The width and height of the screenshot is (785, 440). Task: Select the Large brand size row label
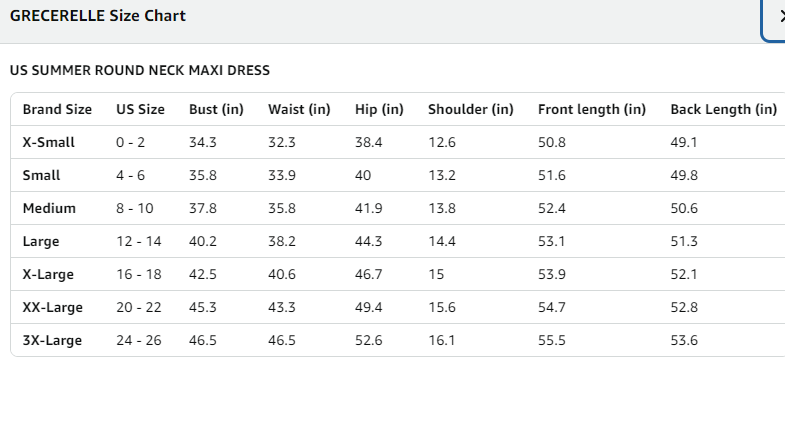[41, 241]
